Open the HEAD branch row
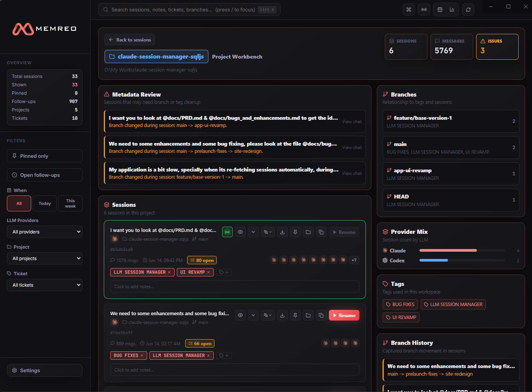The image size is (532, 392). coord(451,200)
